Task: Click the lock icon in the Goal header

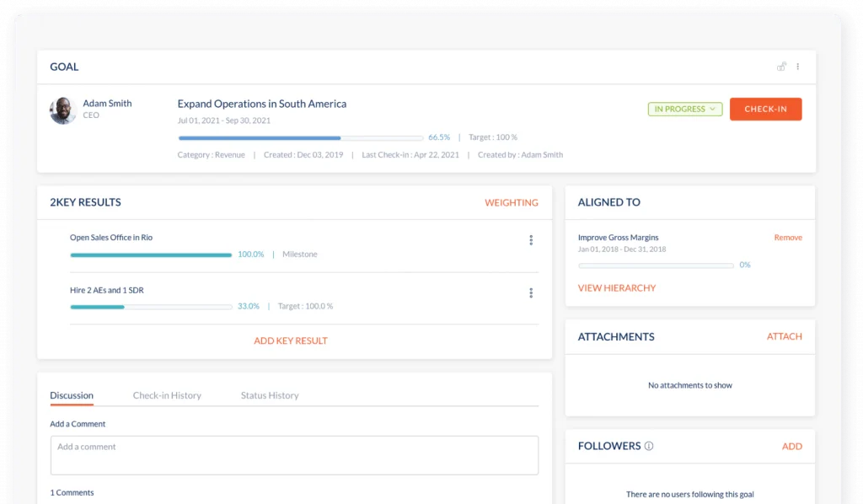Action: tap(781, 67)
